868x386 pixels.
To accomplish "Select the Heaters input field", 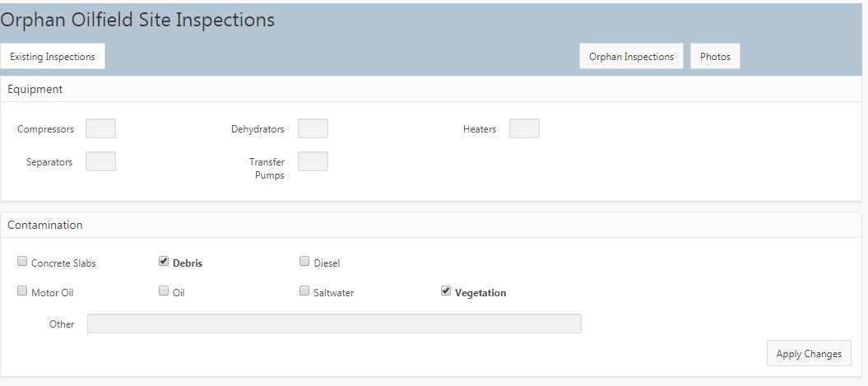I will click(524, 128).
